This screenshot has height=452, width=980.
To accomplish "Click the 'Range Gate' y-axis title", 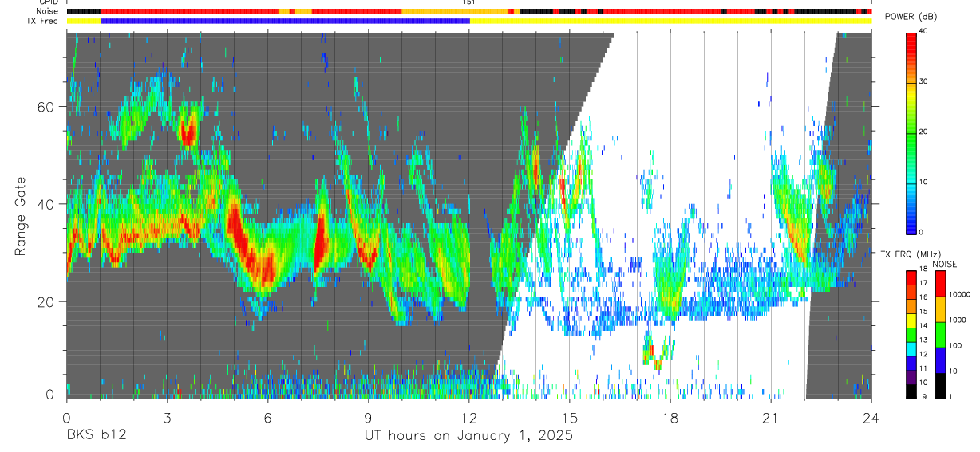I will tap(19, 216).
